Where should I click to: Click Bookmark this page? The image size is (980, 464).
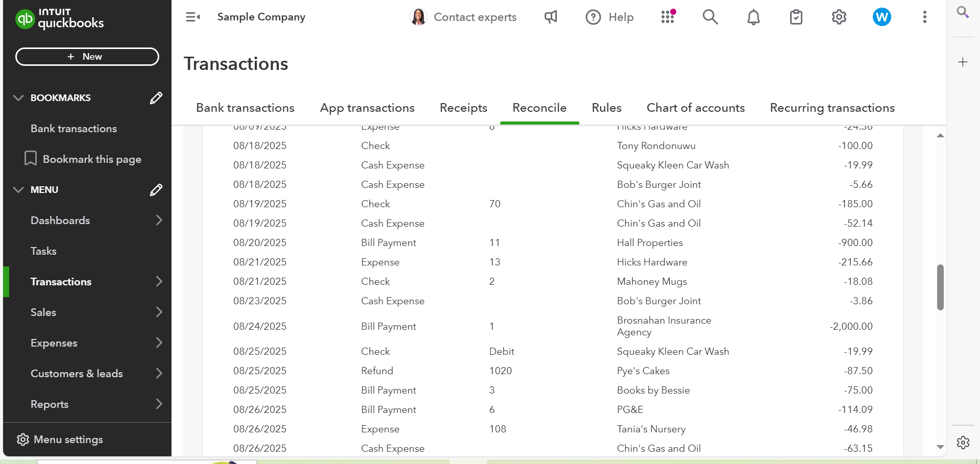(92, 159)
